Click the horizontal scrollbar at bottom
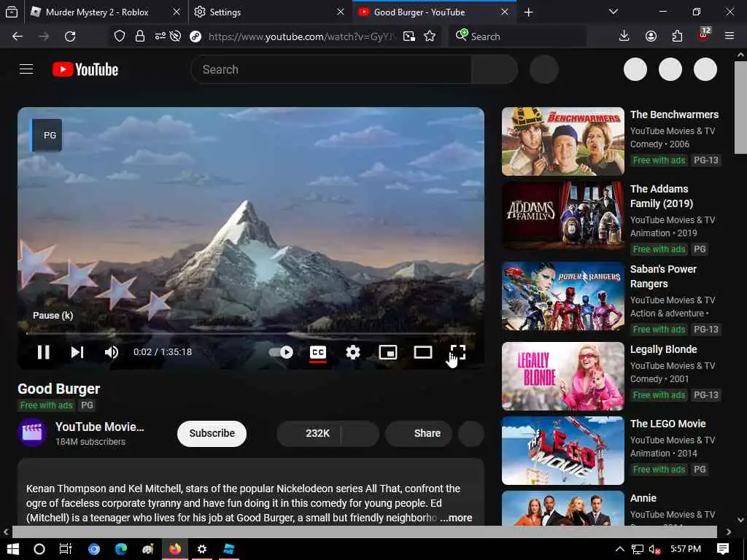The height and width of the screenshot is (560, 747). click(365, 532)
